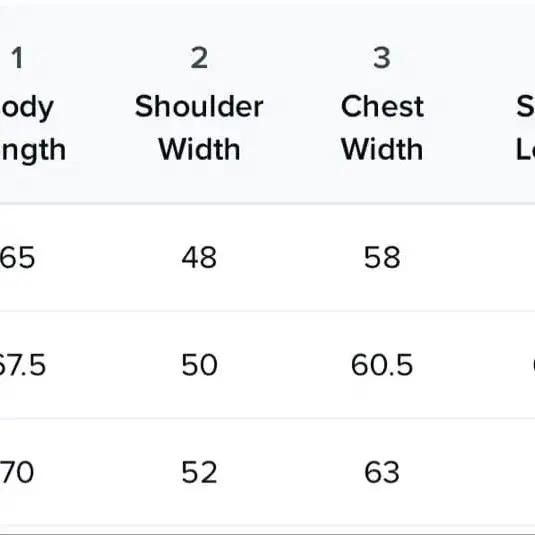Click the Body Length column header
The width and height of the screenshot is (535, 535).
pyautogui.click(x=32, y=129)
